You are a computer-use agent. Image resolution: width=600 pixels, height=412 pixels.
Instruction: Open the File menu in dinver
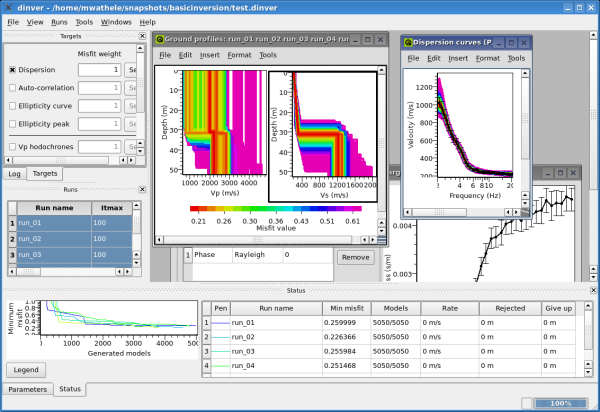coord(13,22)
